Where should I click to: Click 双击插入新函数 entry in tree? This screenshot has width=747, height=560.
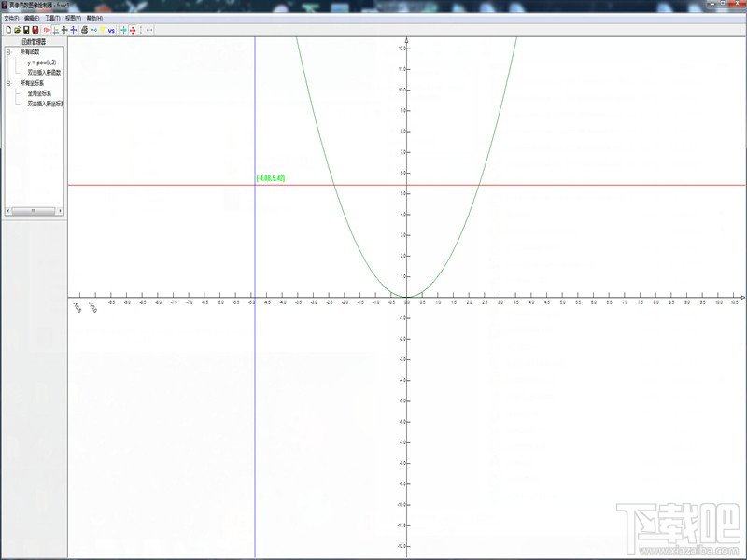tap(46, 72)
